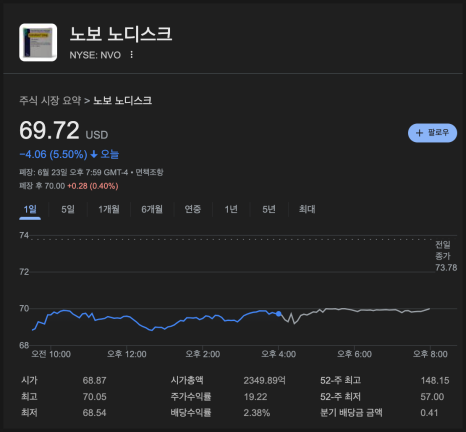Click the 52-주 최고 value 148.15

click(435, 380)
